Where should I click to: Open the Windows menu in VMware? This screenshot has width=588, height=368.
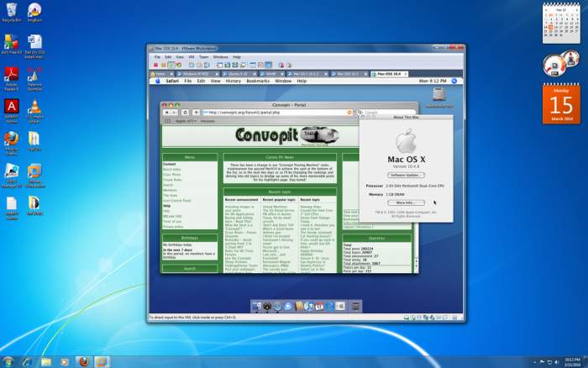(x=220, y=57)
